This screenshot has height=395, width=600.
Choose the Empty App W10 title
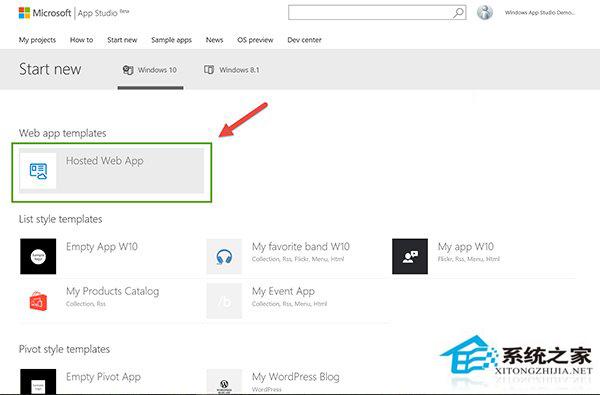click(x=102, y=246)
